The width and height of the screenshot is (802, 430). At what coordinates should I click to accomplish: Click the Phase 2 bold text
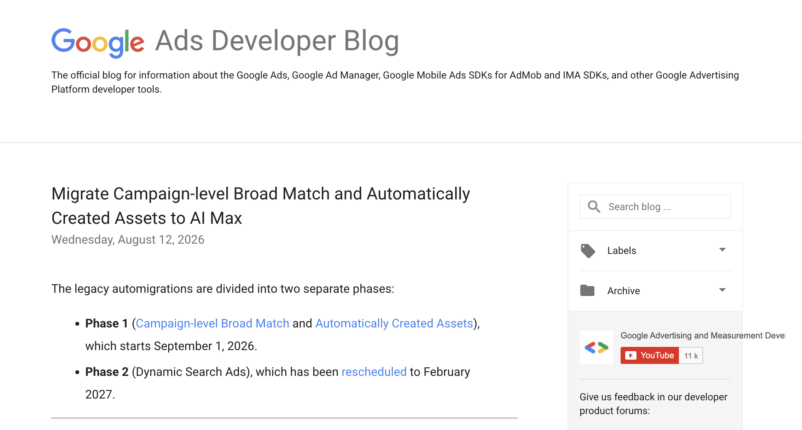tap(106, 372)
